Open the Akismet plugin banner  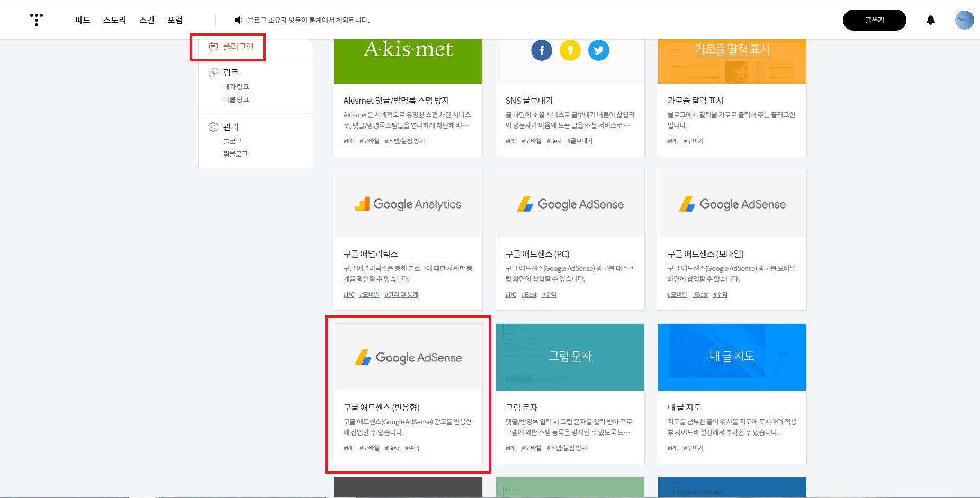click(x=408, y=61)
